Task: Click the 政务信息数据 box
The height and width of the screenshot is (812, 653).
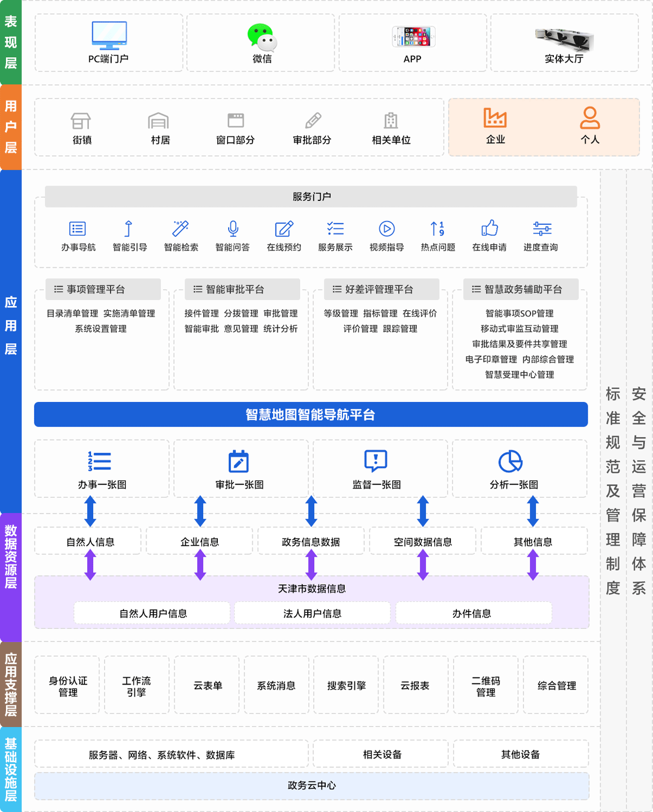Action: [311, 541]
